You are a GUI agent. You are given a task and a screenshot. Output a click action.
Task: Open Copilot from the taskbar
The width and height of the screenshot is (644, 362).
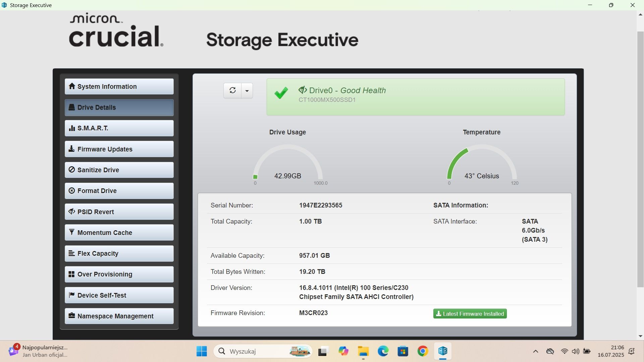coord(343,351)
